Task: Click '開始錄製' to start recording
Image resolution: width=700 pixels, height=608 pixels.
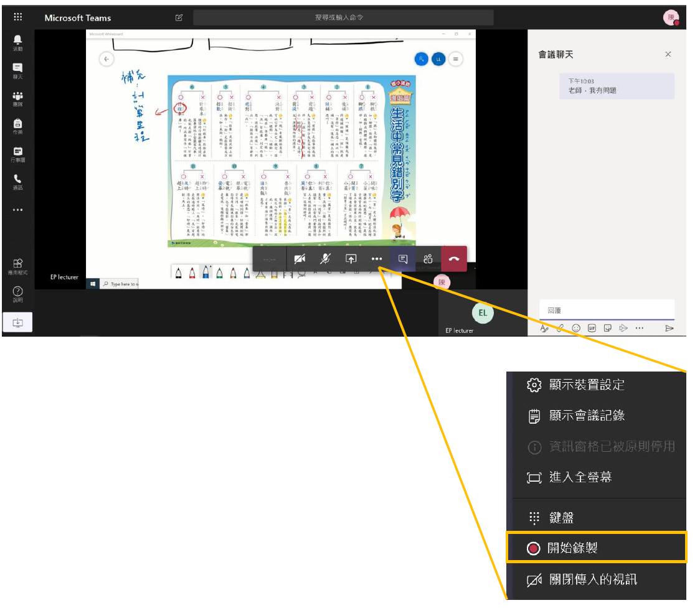Action: (x=596, y=548)
